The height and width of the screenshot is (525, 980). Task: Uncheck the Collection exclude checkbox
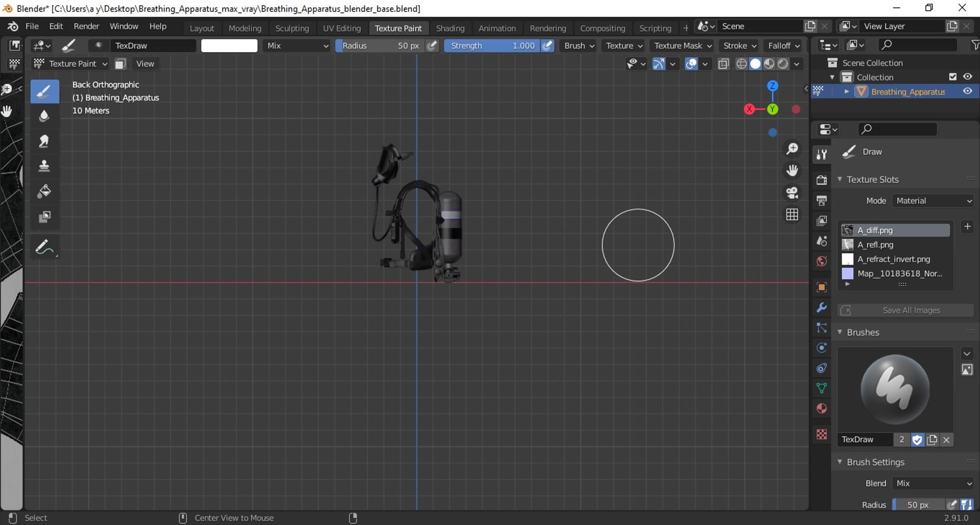(952, 77)
